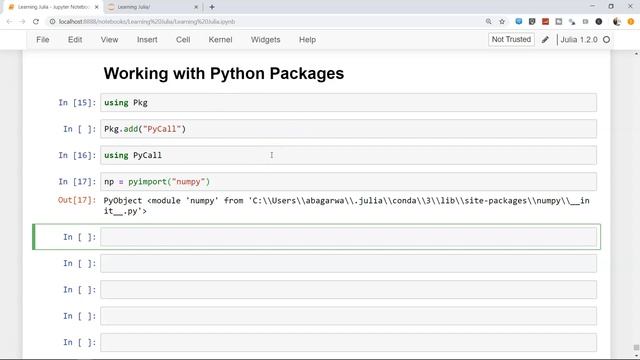This screenshot has width=640, height=360.
Task: Close the second Learning Julia/ tab
Action: point(196,7)
